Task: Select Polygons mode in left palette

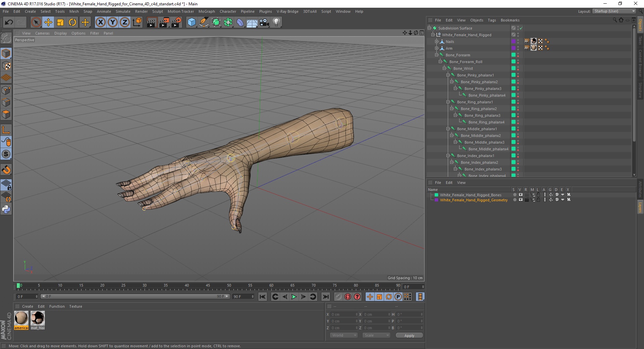Action: [6, 114]
